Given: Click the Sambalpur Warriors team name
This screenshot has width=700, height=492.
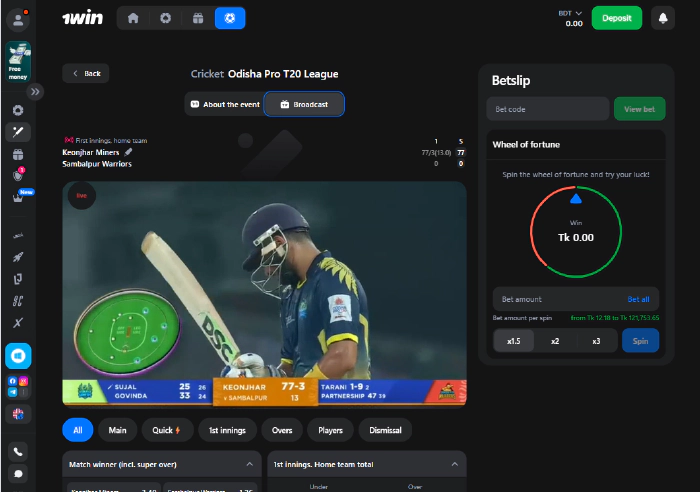Looking at the screenshot, I should [x=97, y=164].
